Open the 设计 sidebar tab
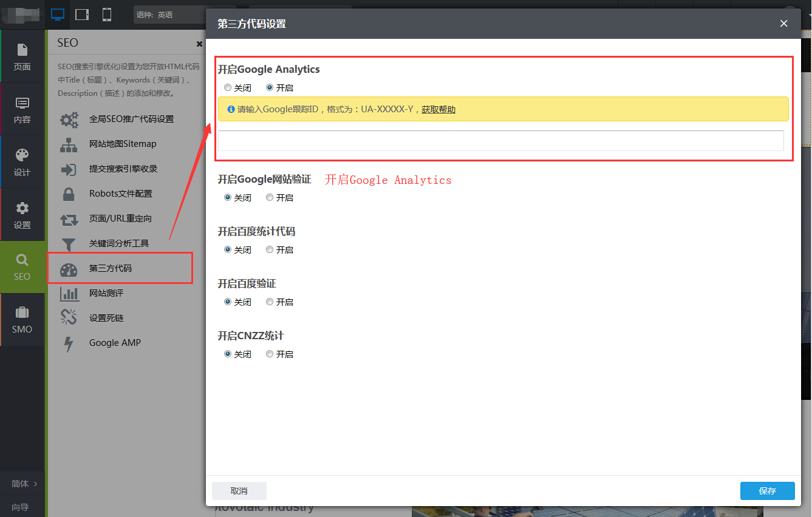This screenshot has height=517, width=812. point(22,162)
